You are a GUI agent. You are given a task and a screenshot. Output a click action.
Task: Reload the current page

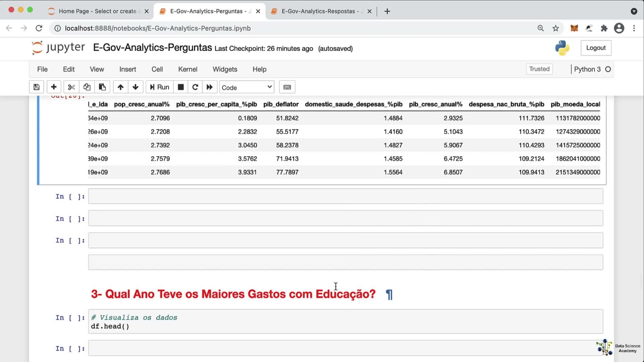click(x=39, y=28)
